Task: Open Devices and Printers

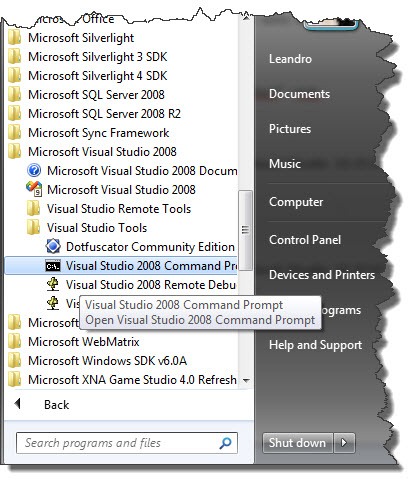Action: (322, 275)
